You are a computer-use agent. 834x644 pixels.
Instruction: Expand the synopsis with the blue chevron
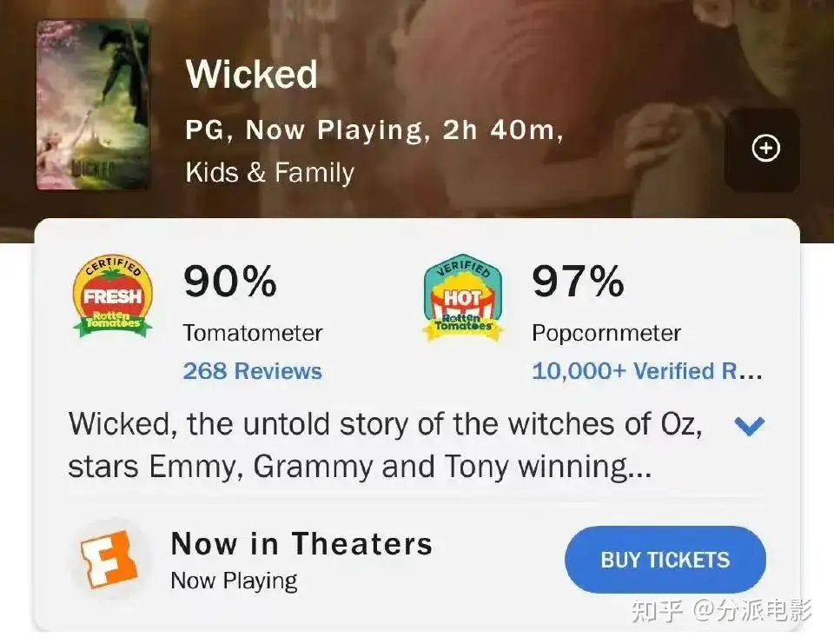click(x=749, y=426)
